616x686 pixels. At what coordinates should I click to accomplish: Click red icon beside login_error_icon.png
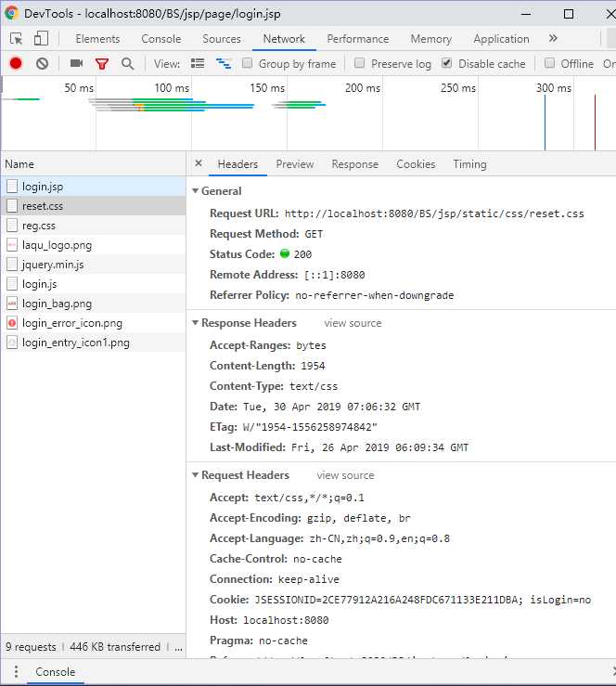click(12, 323)
